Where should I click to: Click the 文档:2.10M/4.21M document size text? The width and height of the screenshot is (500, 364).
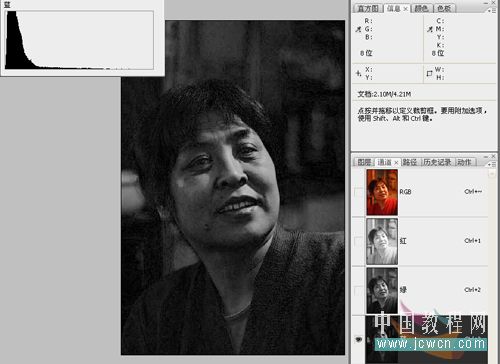(384, 94)
